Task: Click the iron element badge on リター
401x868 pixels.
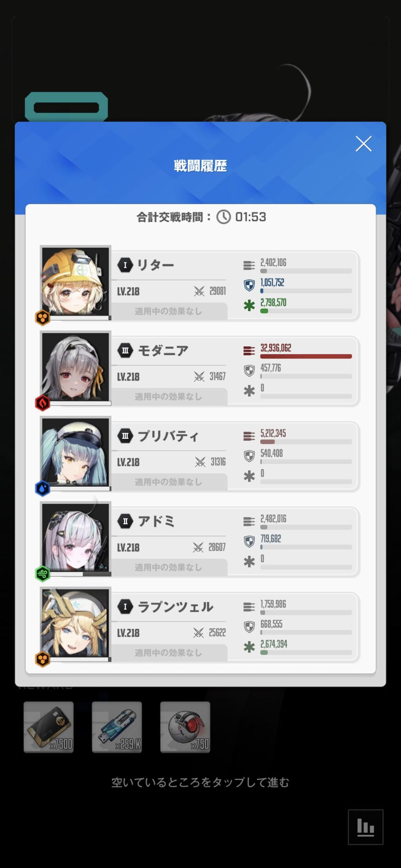Action: pos(43,318)
